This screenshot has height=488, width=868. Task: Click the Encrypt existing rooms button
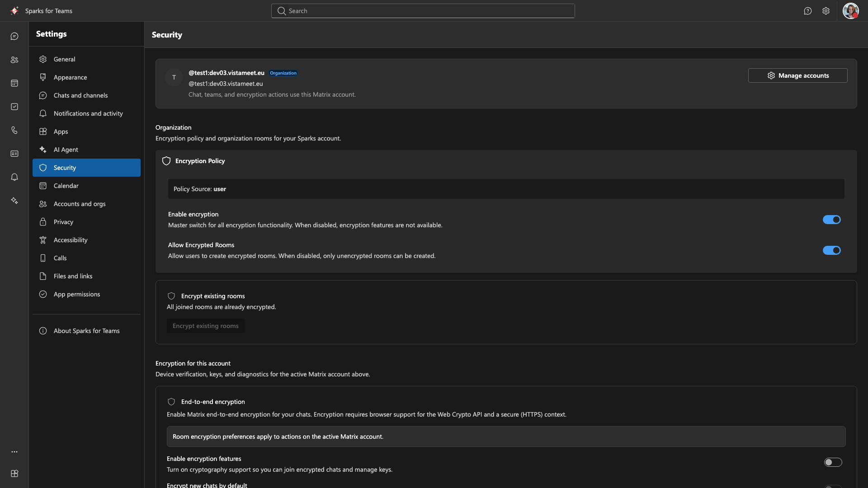[206, 326]
